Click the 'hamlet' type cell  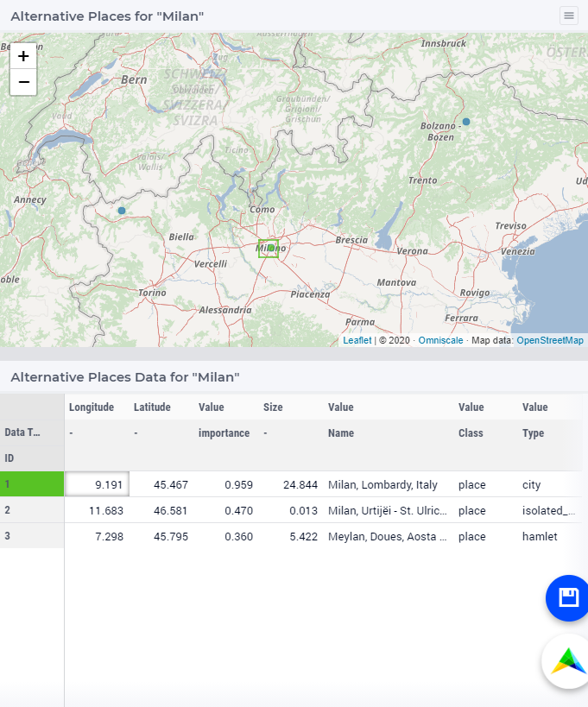550,537
